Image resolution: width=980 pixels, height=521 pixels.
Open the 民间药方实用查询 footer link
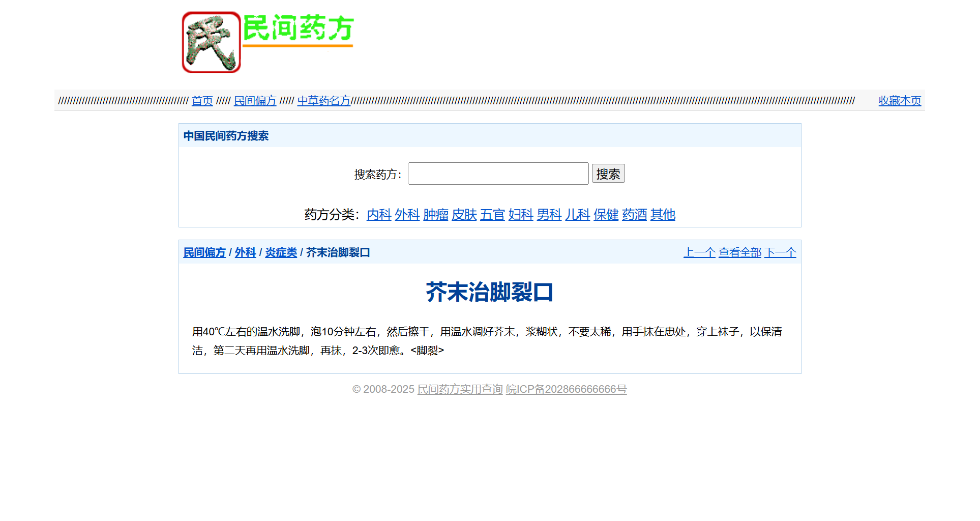(459, 390)
